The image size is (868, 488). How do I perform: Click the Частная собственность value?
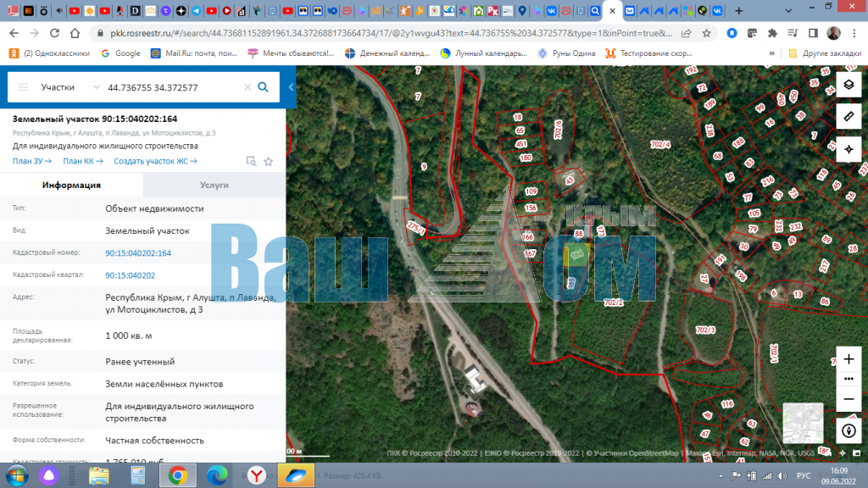(x=154, y=441)
